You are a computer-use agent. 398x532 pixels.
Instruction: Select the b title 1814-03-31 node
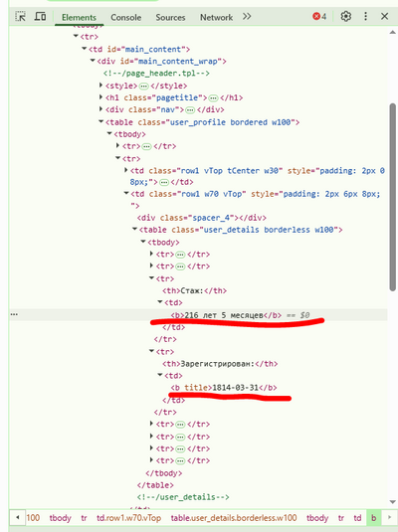coord(224,388)
